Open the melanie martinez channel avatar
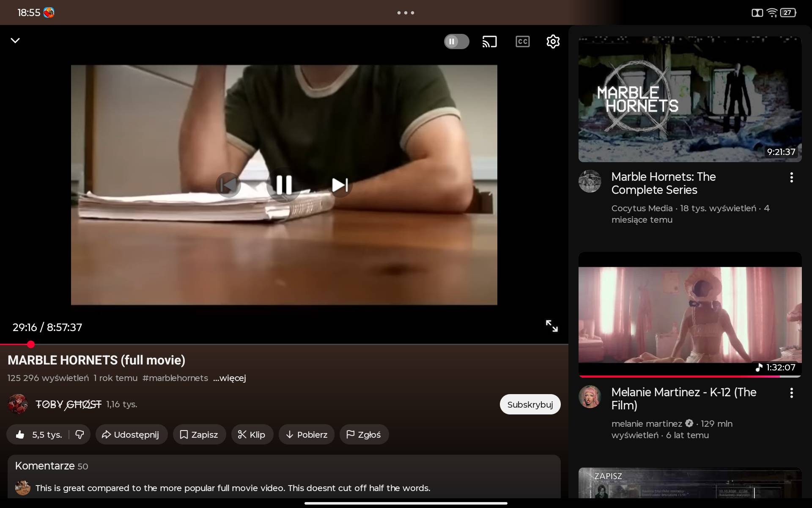The width and height of the screenshot is (812, 508). tap(590, 397)
